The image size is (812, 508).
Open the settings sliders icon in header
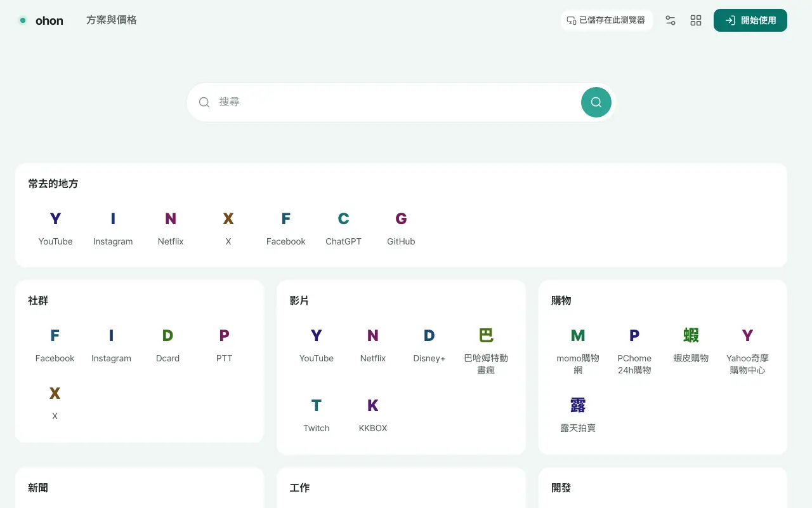671,20
